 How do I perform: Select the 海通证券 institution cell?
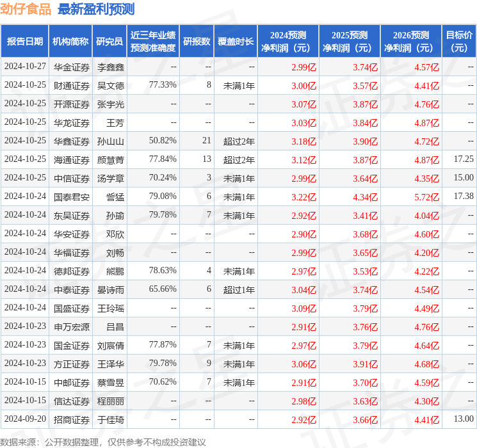point(72,160)
